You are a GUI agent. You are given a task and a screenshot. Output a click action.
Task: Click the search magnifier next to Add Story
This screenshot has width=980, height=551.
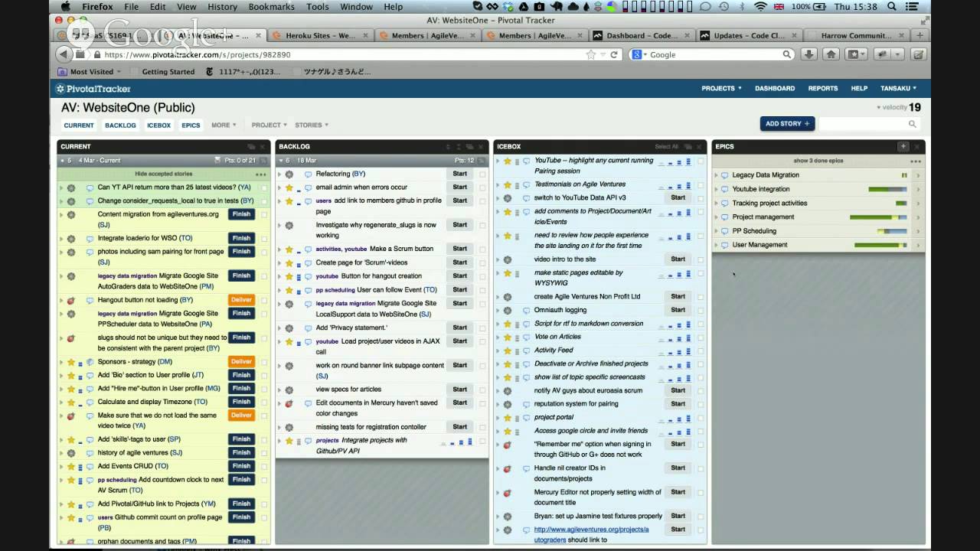[913, 124]
